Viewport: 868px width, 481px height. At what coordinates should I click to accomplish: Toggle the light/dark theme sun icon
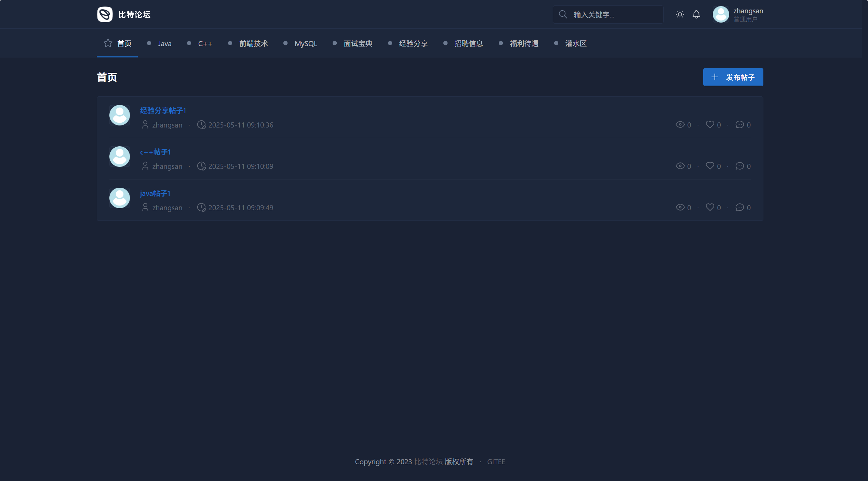[680, 14]
